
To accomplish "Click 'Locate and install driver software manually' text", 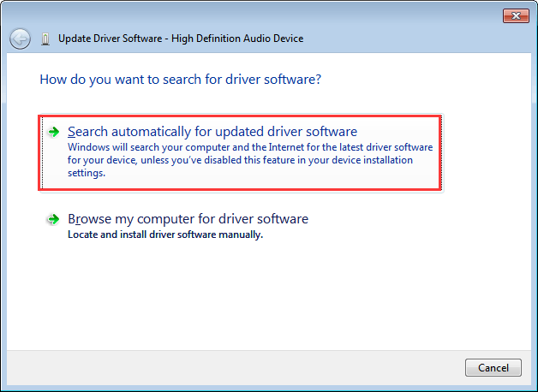I will [x=164, y=235].
